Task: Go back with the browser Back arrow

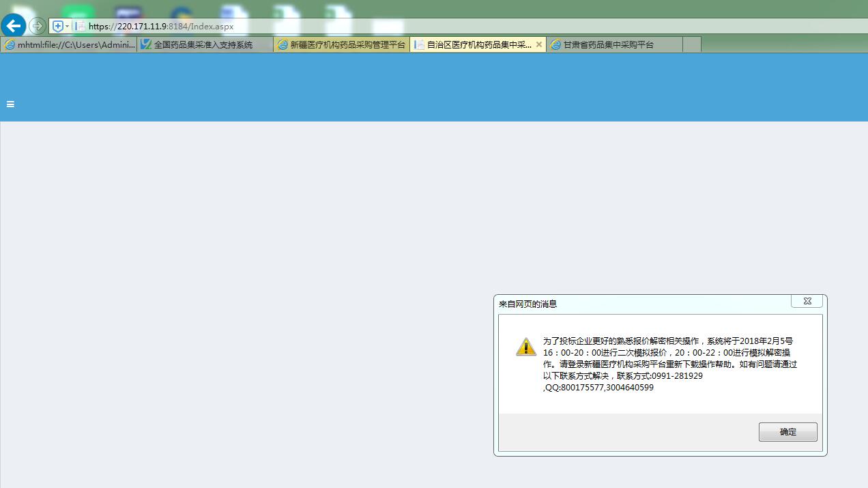Action: tap(13, 26)
